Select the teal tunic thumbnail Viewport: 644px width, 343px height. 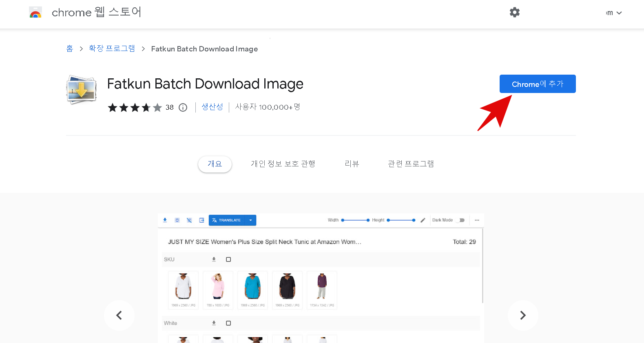click(x=252, y=290)
